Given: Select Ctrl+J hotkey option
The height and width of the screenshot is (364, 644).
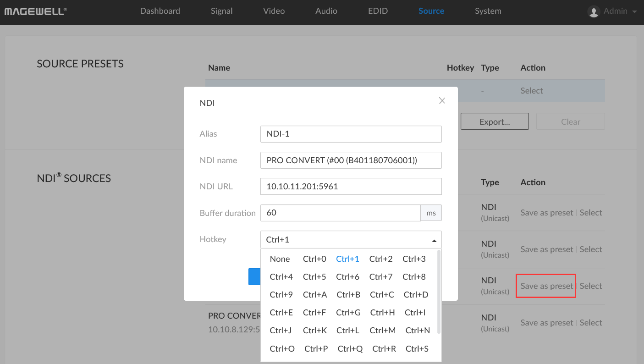Looking at the screenshot, I should coord(281,331).
